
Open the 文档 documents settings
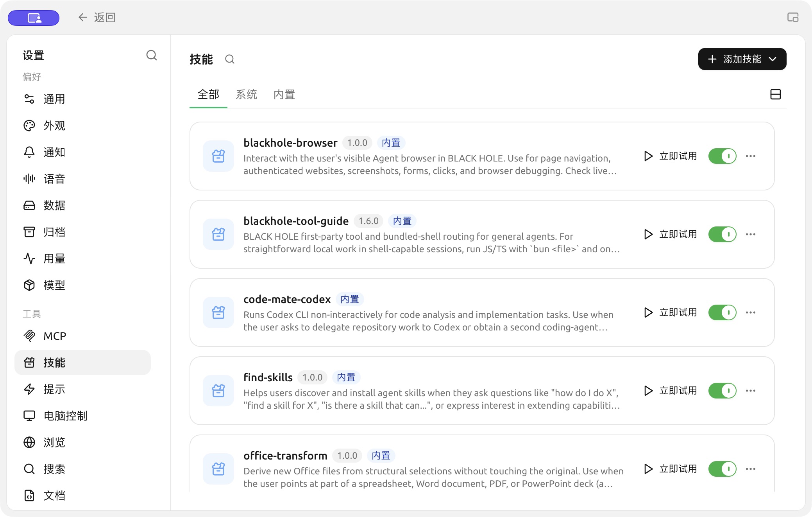click(x=82, y=495)
